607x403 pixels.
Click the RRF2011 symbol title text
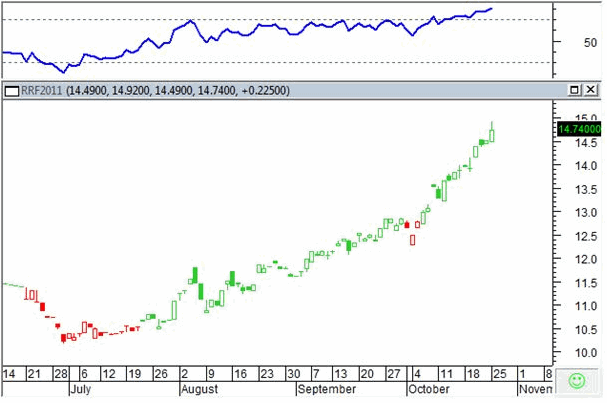click(x=41, y=91)
